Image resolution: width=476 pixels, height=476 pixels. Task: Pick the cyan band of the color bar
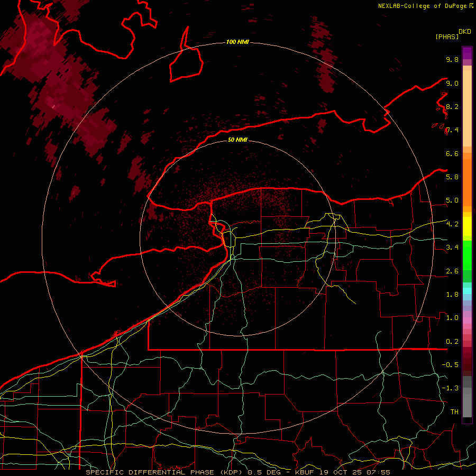tap(467, 291)
